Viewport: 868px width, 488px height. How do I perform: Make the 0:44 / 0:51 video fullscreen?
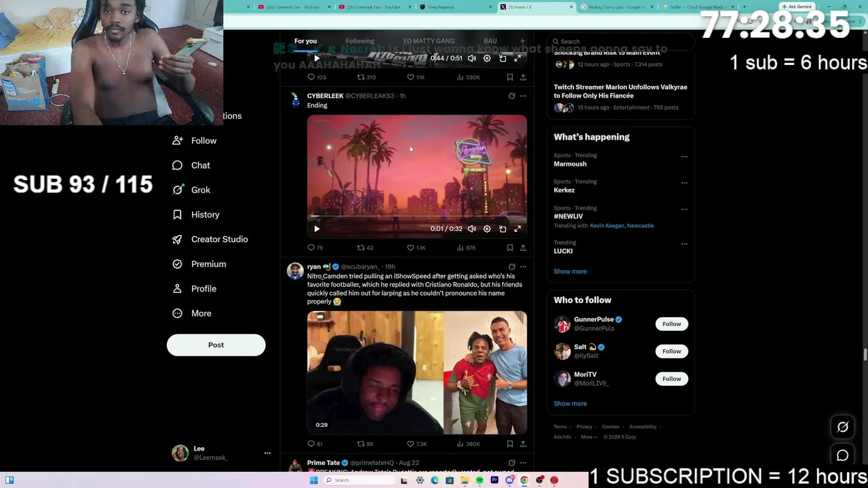(517, 58)
